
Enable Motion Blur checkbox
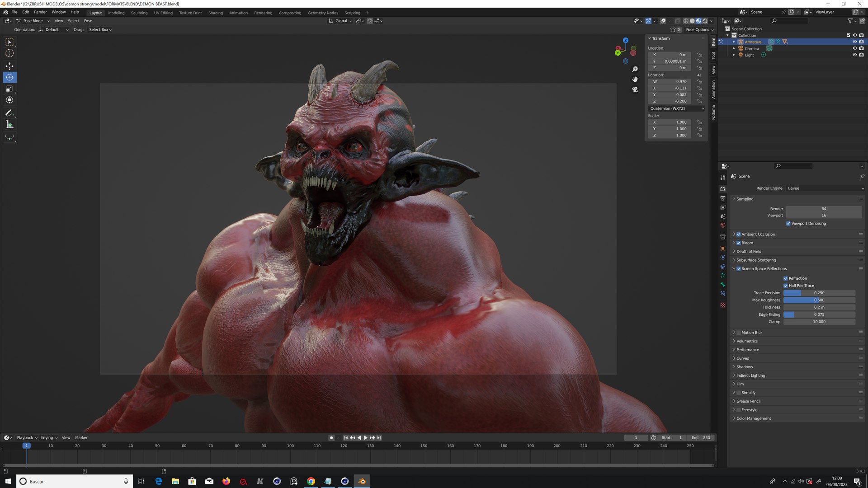pos(739,333)
